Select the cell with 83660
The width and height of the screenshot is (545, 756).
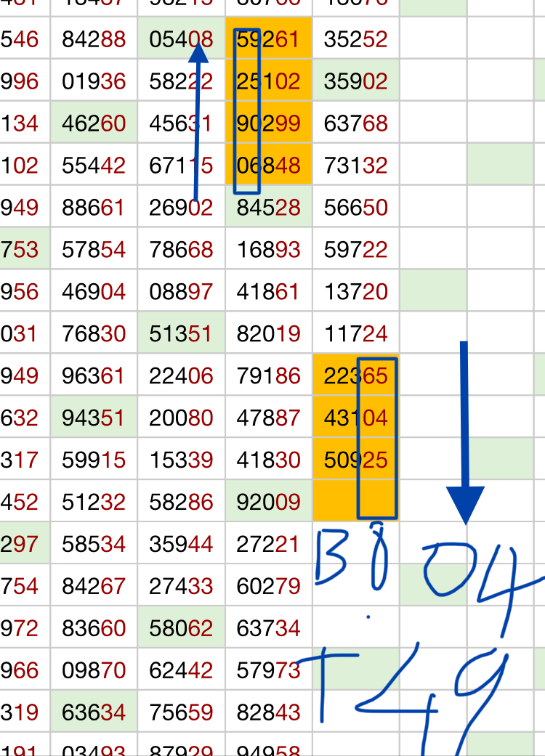94,627
